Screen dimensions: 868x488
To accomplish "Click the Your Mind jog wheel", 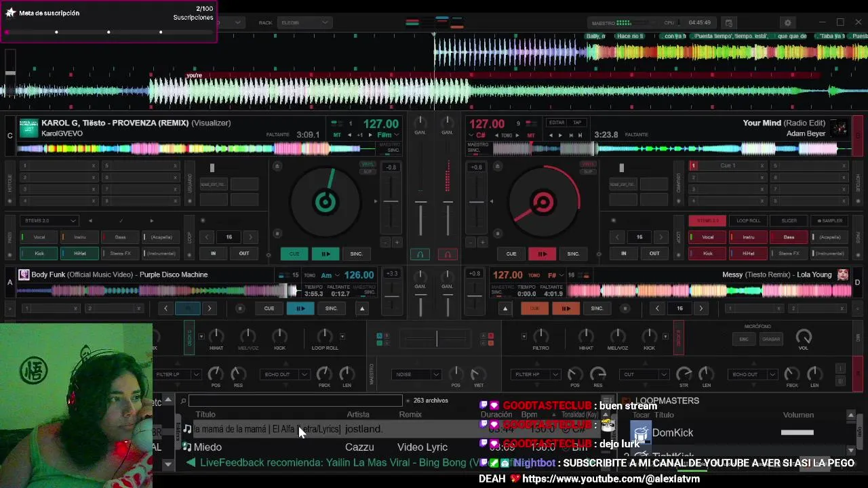I will (x=542, y=202).
